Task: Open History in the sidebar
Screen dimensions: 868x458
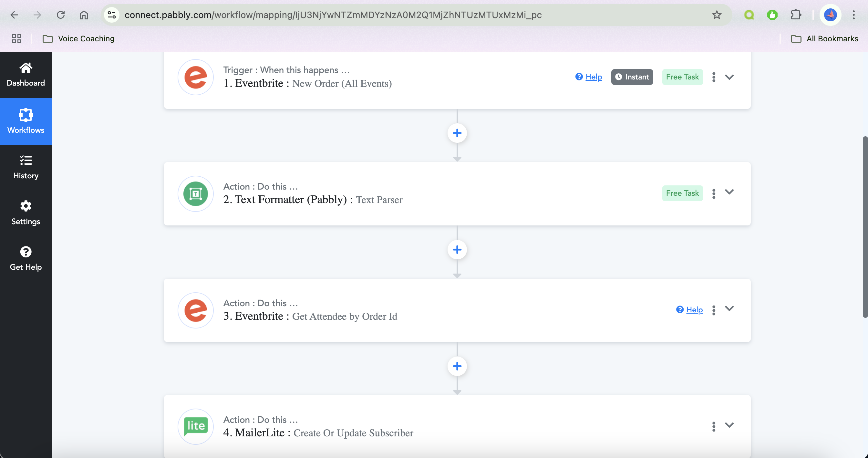Action: coord(26,167)
